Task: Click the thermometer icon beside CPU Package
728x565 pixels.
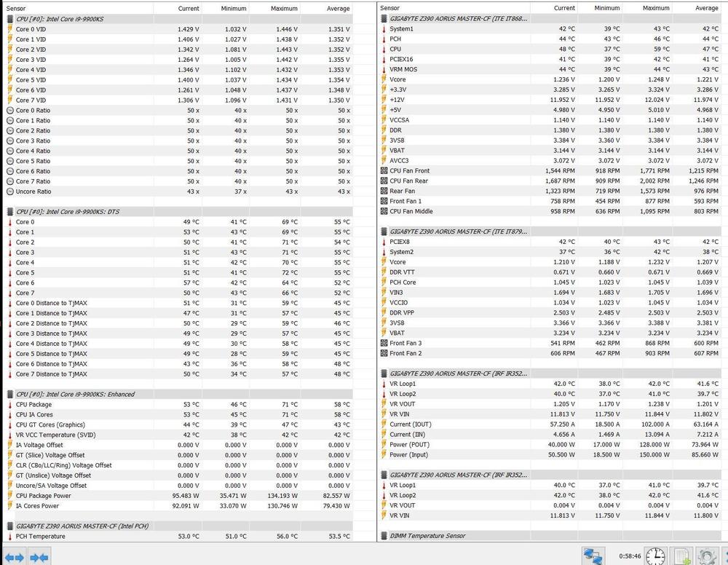Action: coord(9,405)
